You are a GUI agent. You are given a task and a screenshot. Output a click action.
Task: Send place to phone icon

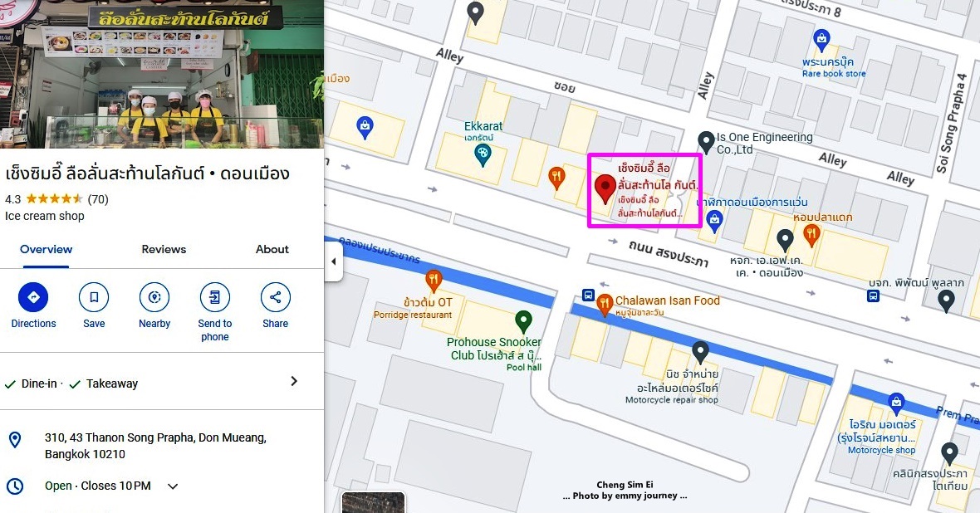(214, 297)
